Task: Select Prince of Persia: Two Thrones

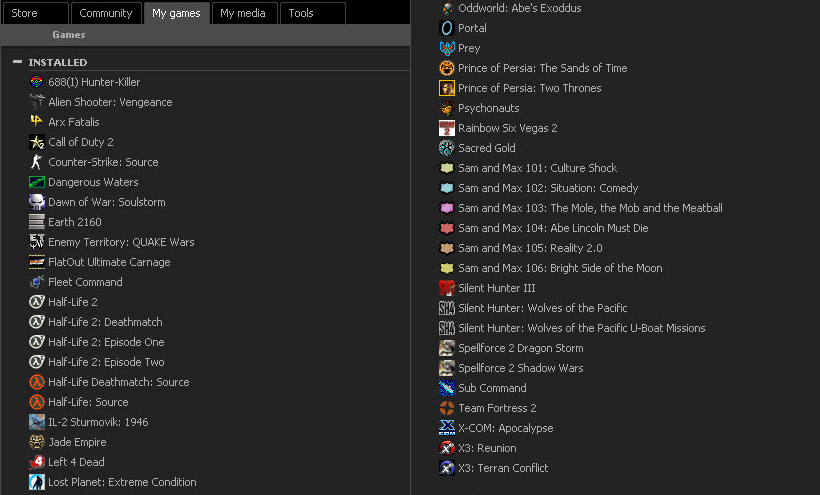Action: point(530,88)
